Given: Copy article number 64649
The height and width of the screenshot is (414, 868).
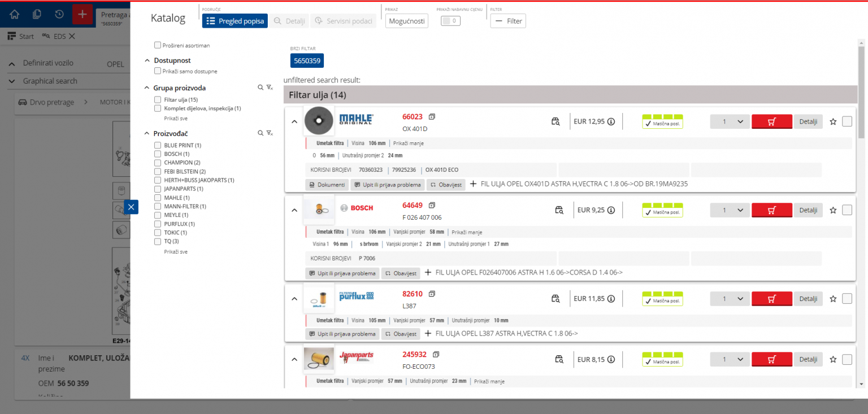Looking at the screenshot, I should point(432,205).
